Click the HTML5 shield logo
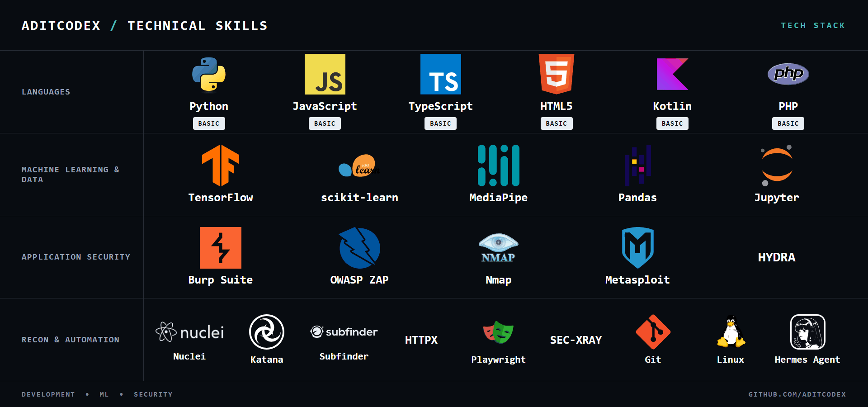Viewport: 868px width, 407px height. (557, 74)
